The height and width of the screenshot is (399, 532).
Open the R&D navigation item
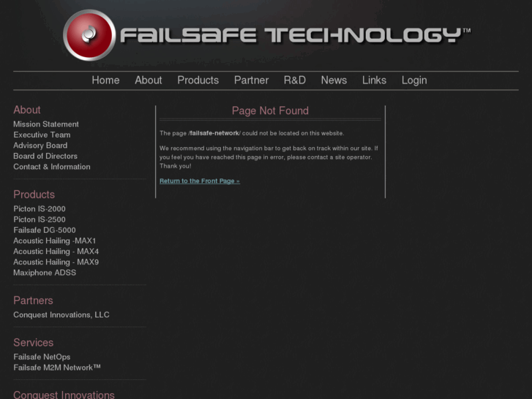pos(295,80)
